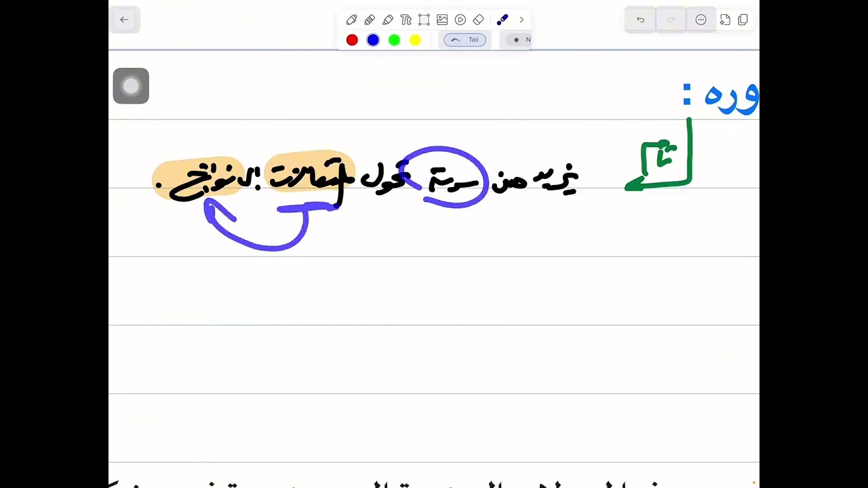Image resolution: width=868 pixels, height=488 pixels.
Task: Choose the green color swatch
Action: point(394,40)
